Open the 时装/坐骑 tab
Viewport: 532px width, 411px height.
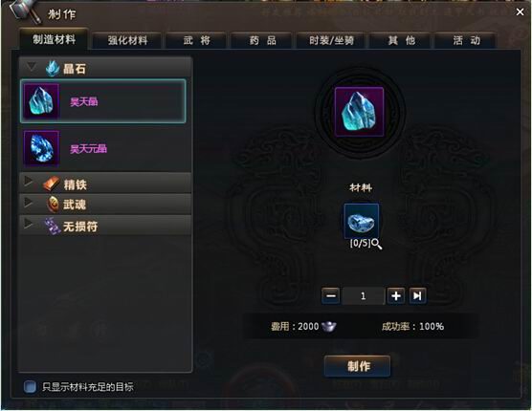coord(331,41)
